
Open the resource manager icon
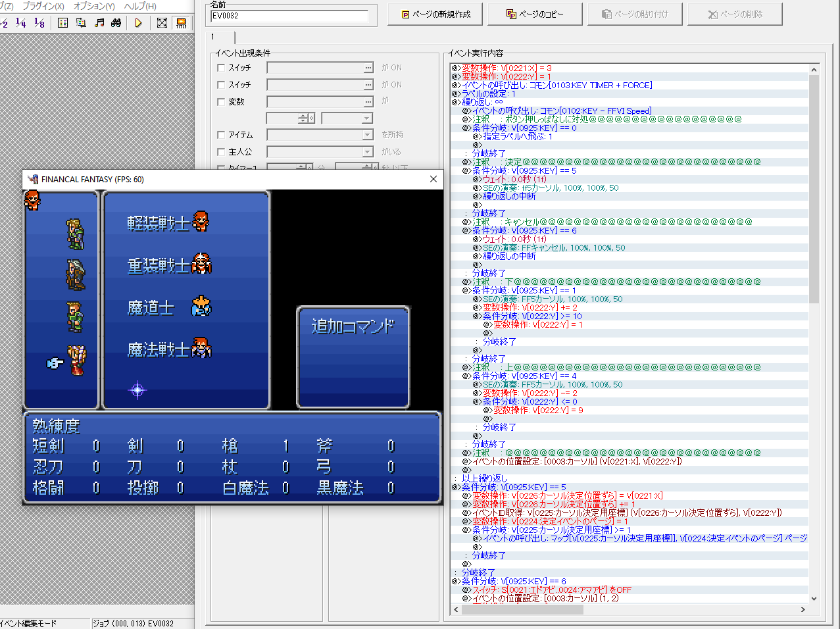(81, 23)
